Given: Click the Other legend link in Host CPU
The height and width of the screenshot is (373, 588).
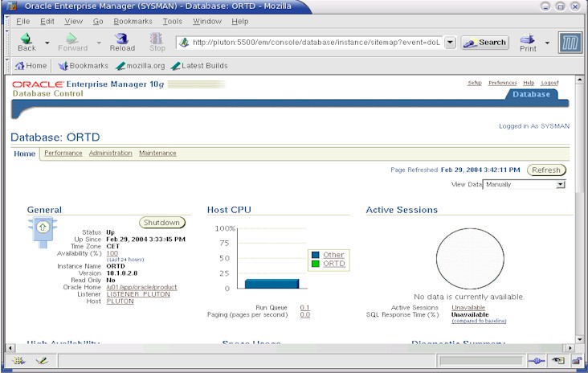Looking at the screenshot, I should tap(333, 255).
